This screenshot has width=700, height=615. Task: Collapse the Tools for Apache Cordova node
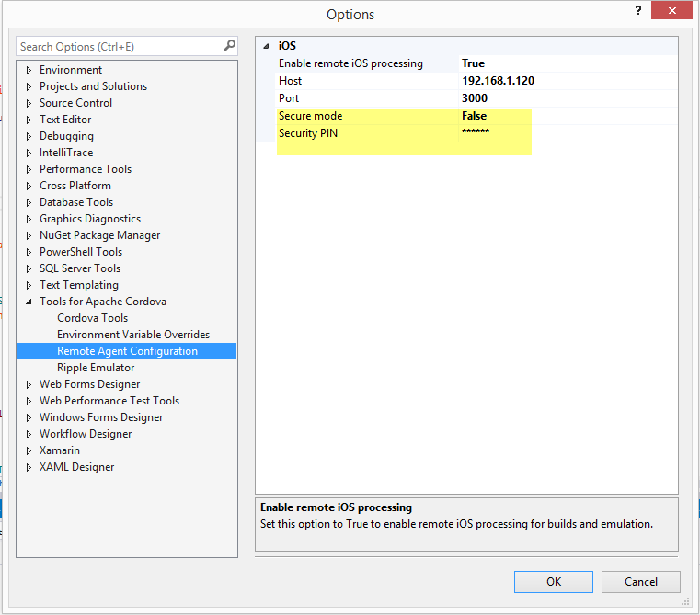[29, 302]
